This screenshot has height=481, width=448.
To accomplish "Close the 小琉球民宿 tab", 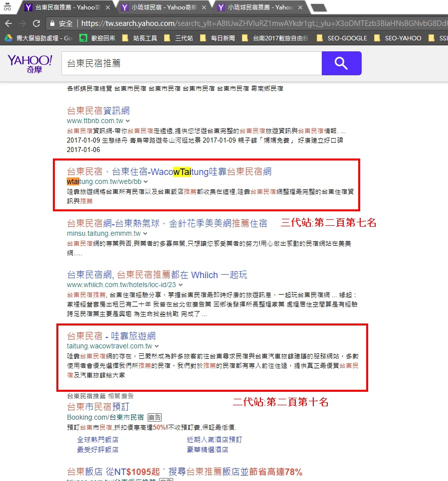I will [x=204, y=7].
